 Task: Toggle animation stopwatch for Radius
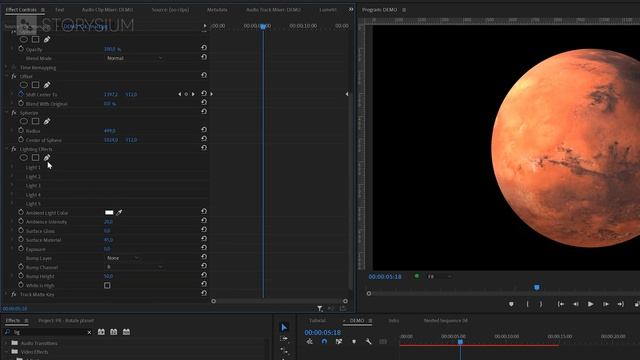click(x=21, y=130)
